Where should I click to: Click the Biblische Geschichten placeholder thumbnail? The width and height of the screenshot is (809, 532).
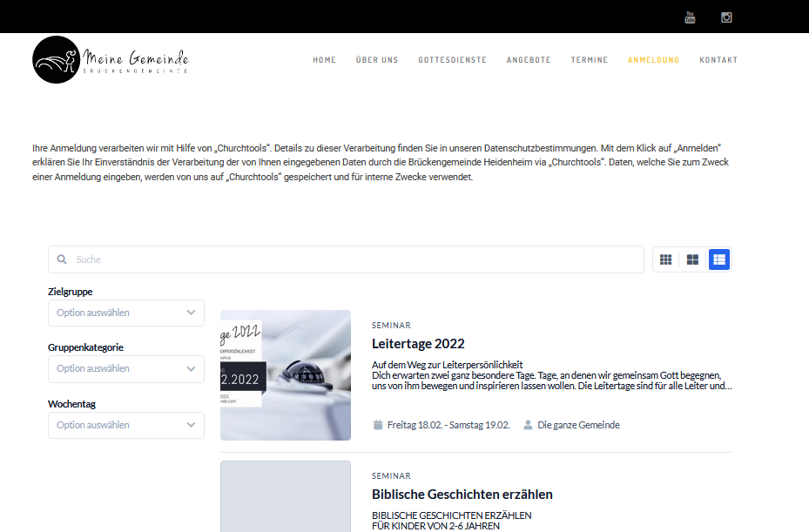(x=286, y=496)
